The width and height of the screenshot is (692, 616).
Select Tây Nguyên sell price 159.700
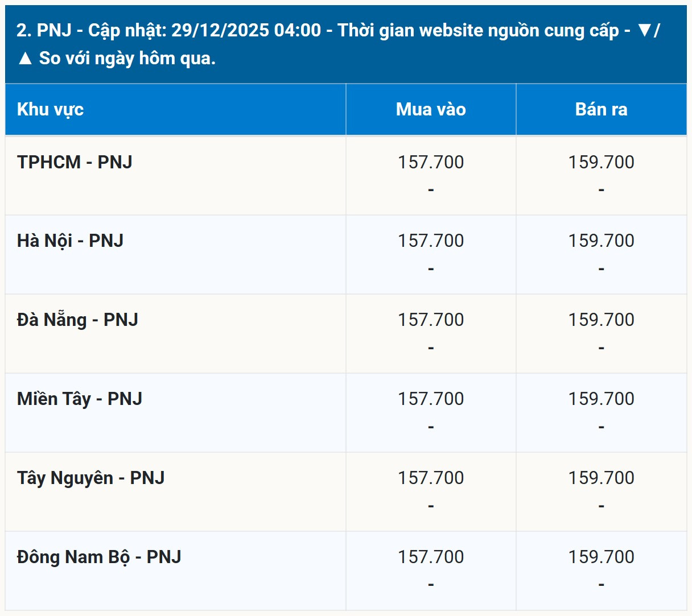point(601,478)
